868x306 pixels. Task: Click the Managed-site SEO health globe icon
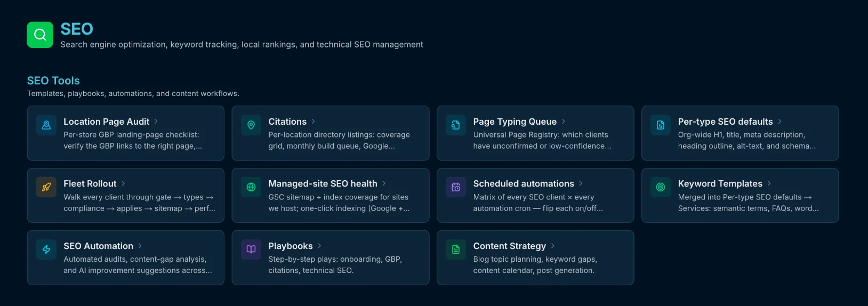[251, 187]
